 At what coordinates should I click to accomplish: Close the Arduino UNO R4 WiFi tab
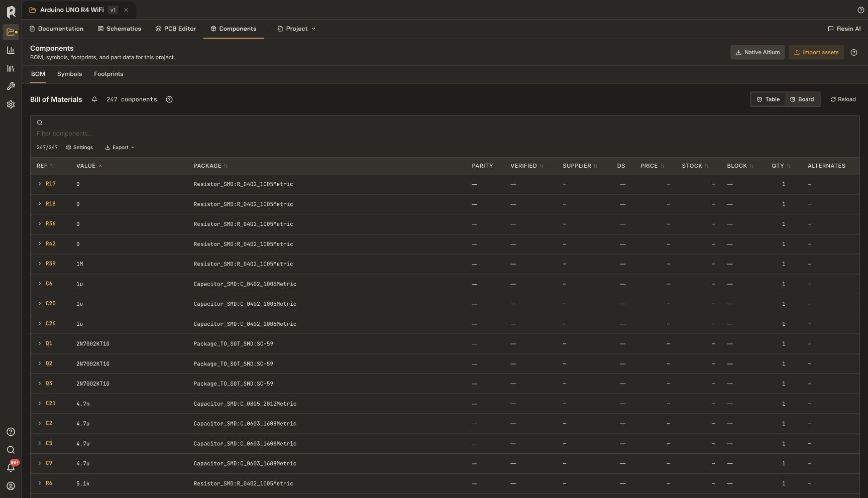point(126,10)
